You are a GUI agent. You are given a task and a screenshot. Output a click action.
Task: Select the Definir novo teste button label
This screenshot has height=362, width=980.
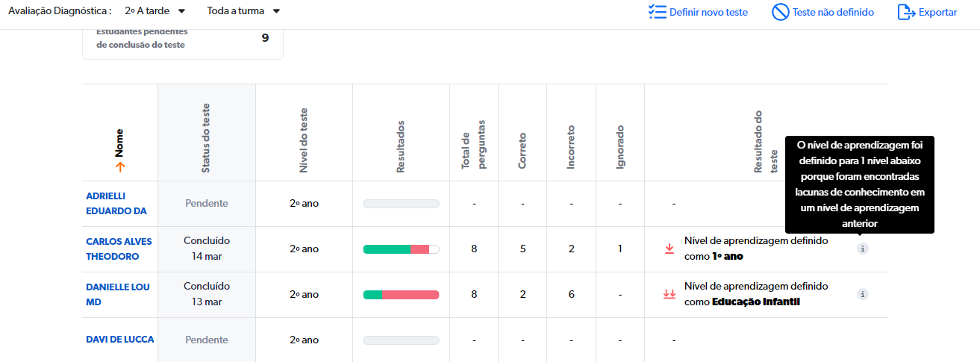click(708, 12)
